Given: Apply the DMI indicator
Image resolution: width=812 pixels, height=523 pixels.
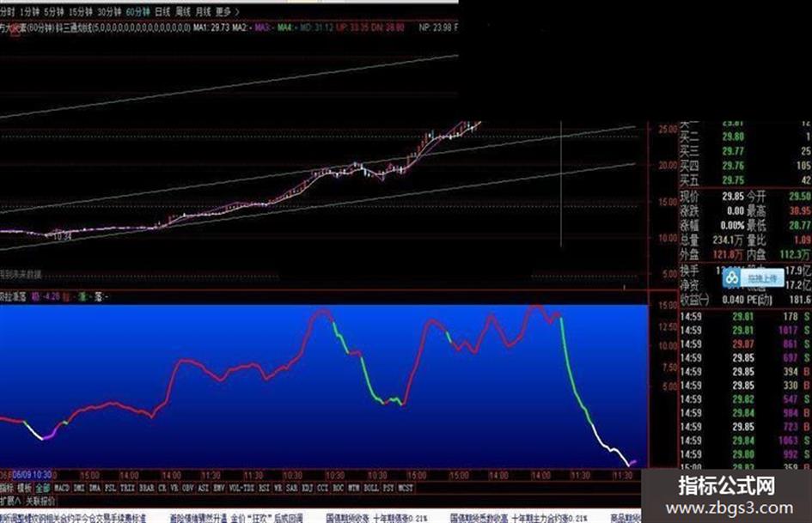Looking at the screenshot, I should [x=79, y=488].
